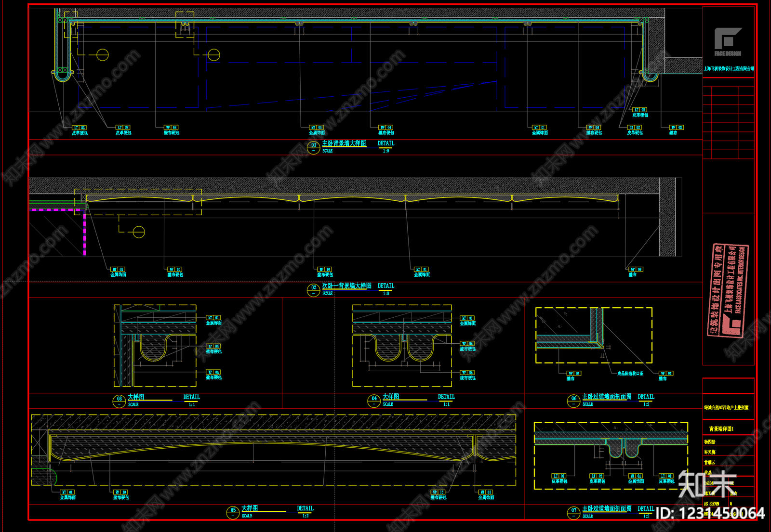Select the title 主卧过道墙面剖面图 of detail 06
The width and height of the screenshot is (771, 532).
click(607, 397)
